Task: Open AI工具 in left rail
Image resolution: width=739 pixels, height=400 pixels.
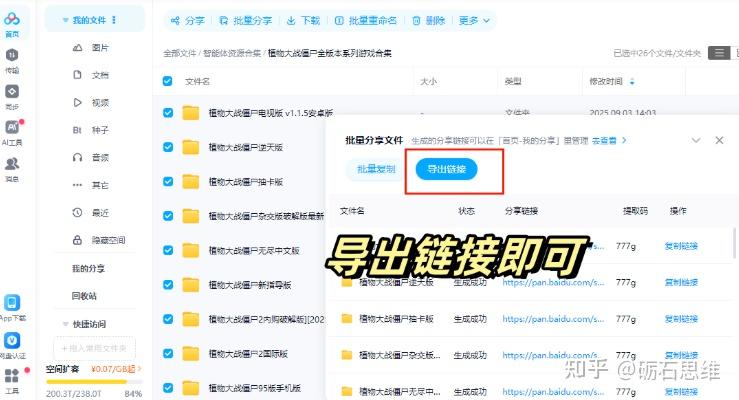Action: click(x=12, y=132)
